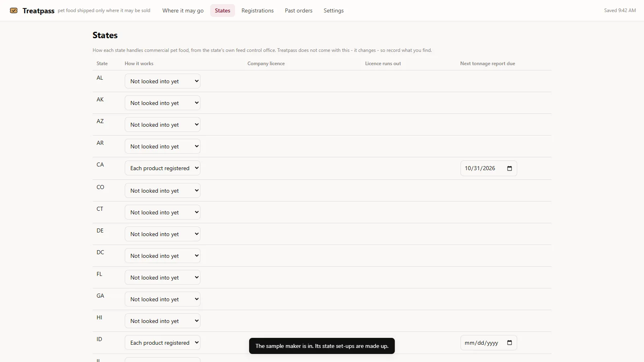Select the States tab

click(223, 10)
